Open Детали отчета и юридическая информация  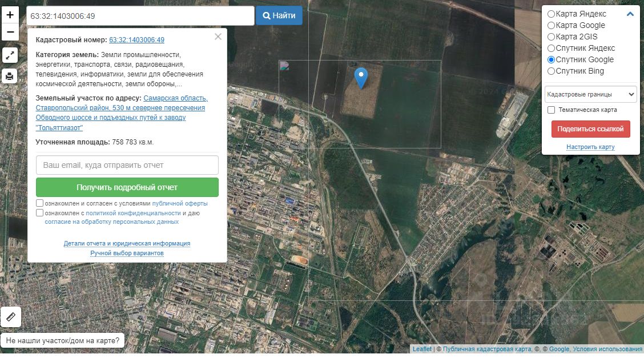click(x=127, y=243)
